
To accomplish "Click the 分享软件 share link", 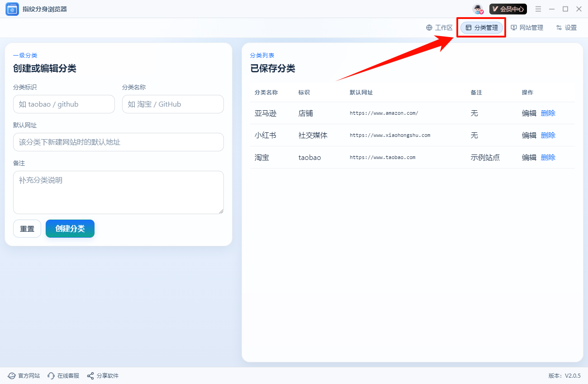I will 103,376.
